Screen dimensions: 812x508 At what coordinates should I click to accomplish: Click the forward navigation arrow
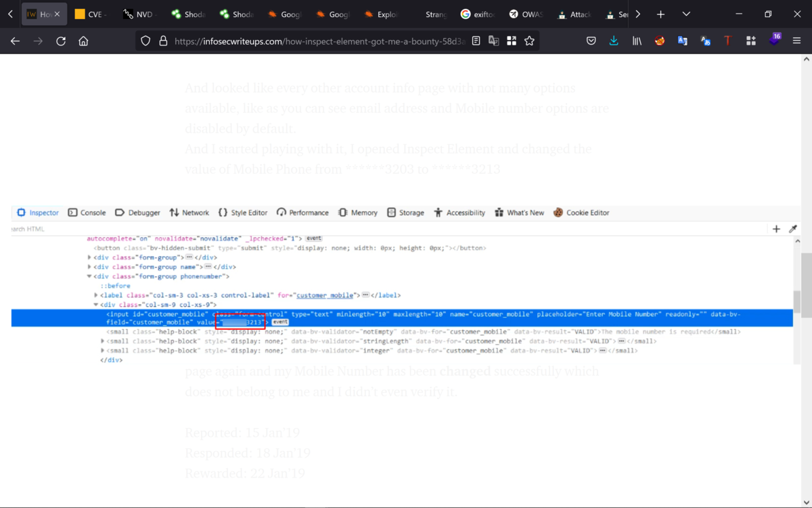pyautogui.click(x=38, y=41)
